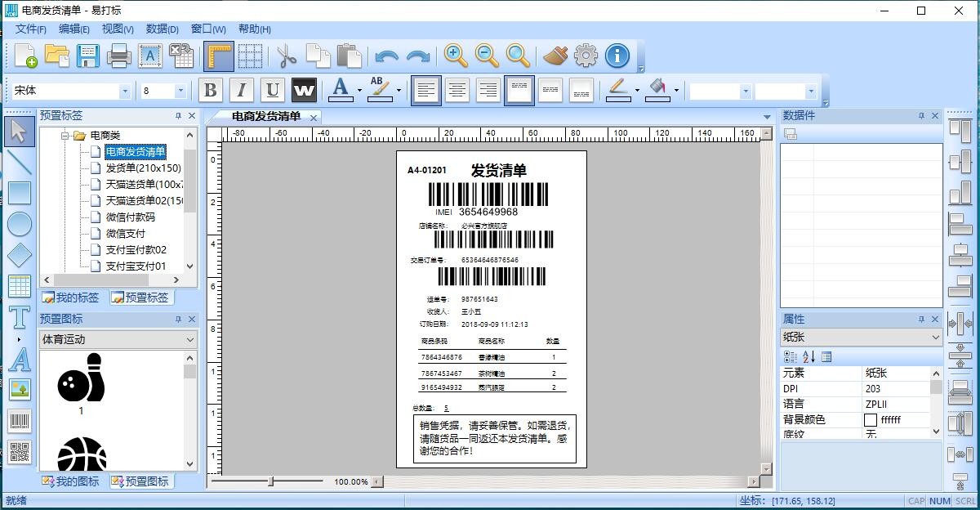Toggle Italic text formatting
This screenshot has width=980, height=510.
(241, 90)
